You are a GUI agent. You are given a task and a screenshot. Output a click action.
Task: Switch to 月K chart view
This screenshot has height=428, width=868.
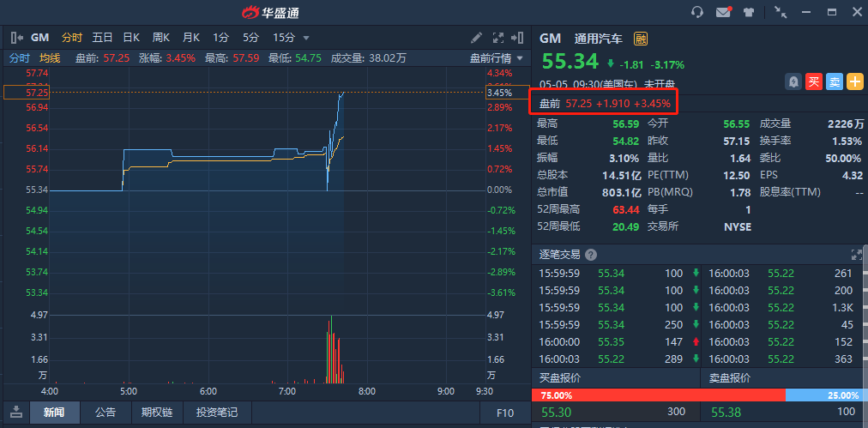[x=191, y=38]
